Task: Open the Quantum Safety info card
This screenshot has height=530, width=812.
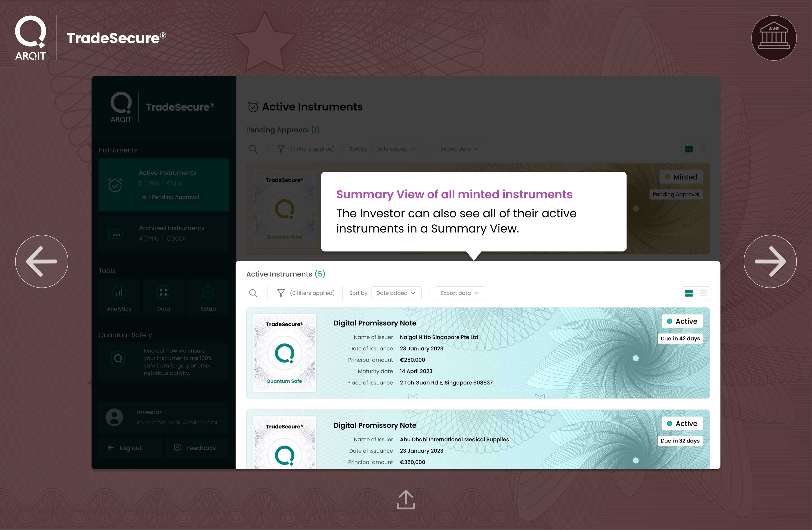Action: click(x=163, y=361)
